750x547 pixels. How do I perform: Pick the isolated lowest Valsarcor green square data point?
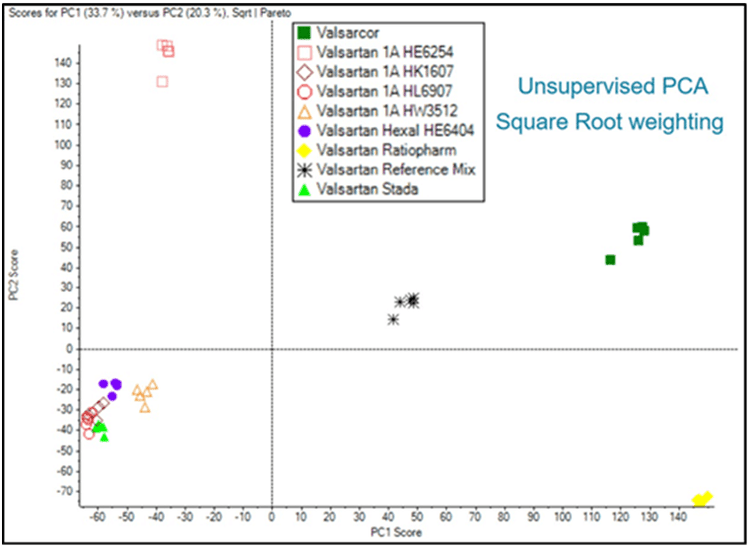(x=610, y=260)
